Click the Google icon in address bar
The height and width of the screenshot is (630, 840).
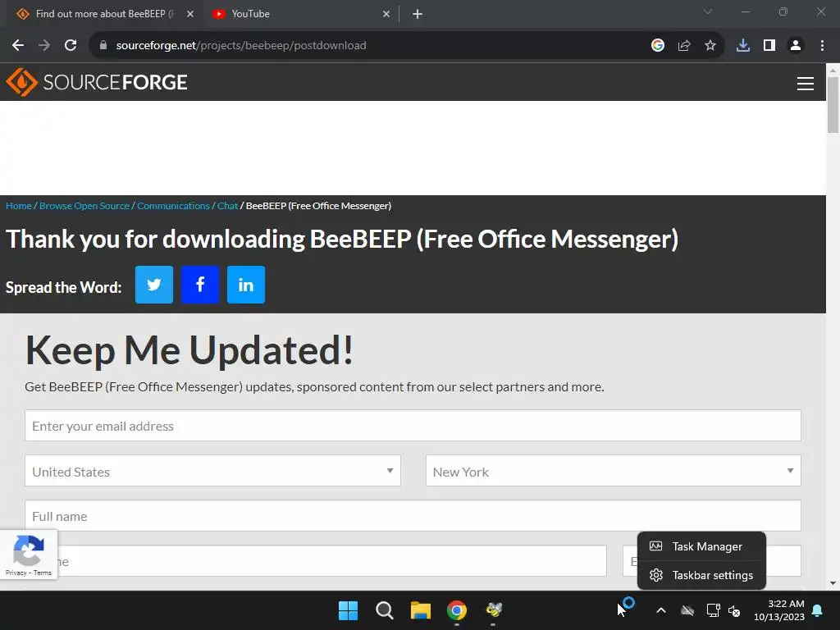[658, 46]
